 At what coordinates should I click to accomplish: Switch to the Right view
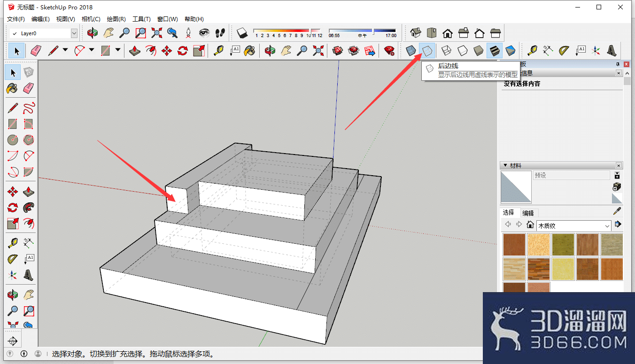(x=464, y=33)
